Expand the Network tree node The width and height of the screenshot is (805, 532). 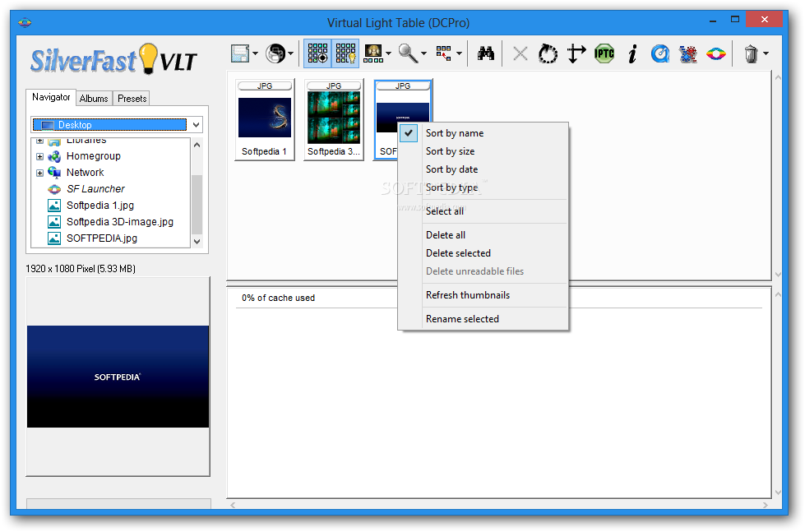tap(39, 173)
